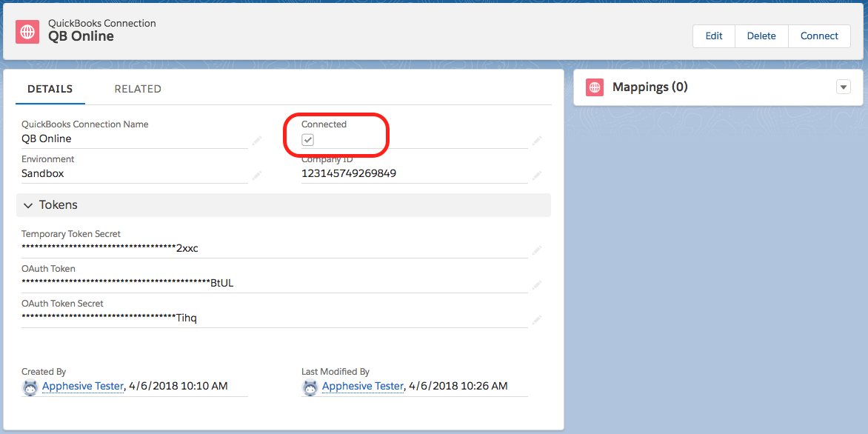Click the QuickBooks Connection globe icon in header
This screenshot has width=868, height=434.
(x=27, y=32)
